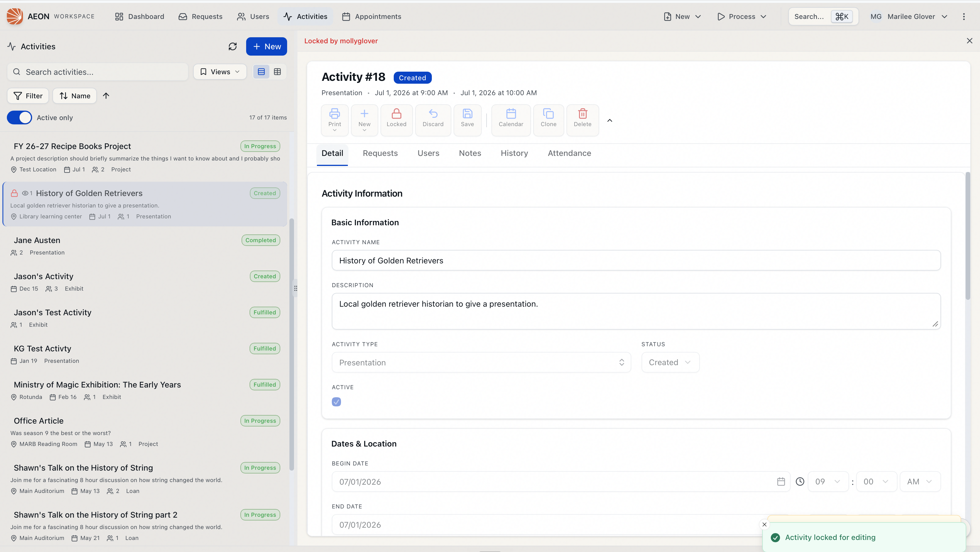Click the Search activities field
This screenshot has width=980, height=552.
click(97, 72)
